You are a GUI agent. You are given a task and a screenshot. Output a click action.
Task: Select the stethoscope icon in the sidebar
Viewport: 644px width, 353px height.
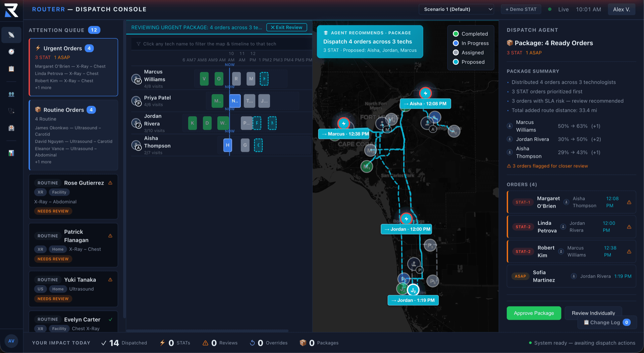[x=11, y=111]
